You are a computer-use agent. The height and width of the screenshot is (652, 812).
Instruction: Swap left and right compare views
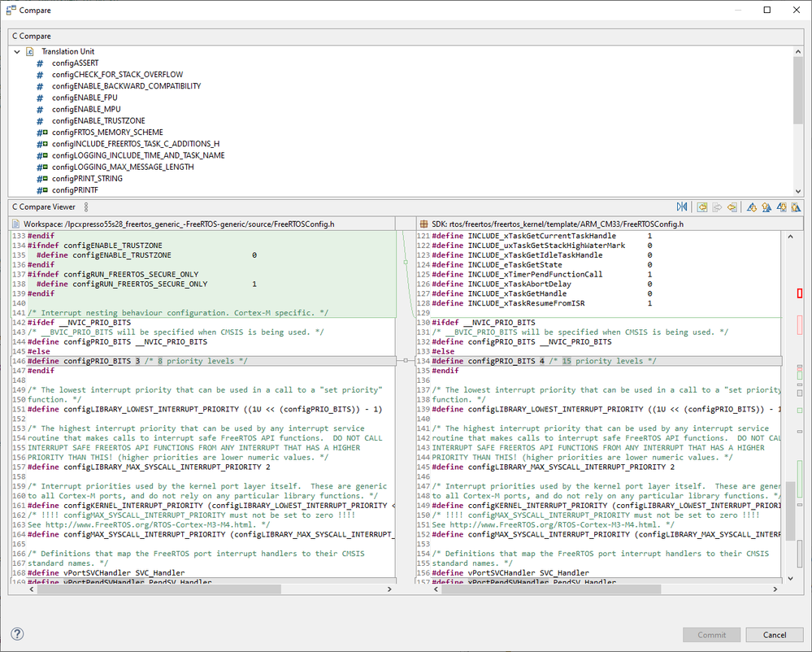click(682, 207)
